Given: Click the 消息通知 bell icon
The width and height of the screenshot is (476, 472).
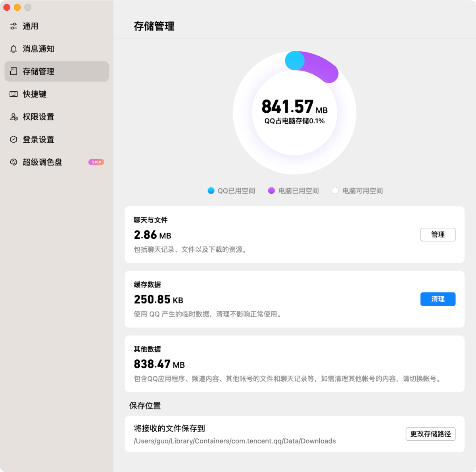Looking at the screenshot, I should tap(13, 49).
